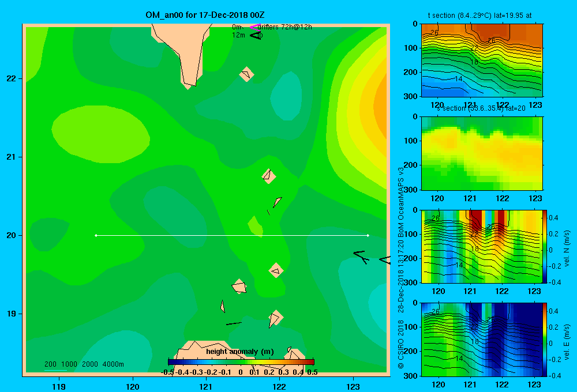Click longitude tick label 121 on main map
This screenshot has height=392, width=577.
tap(206, 386)
